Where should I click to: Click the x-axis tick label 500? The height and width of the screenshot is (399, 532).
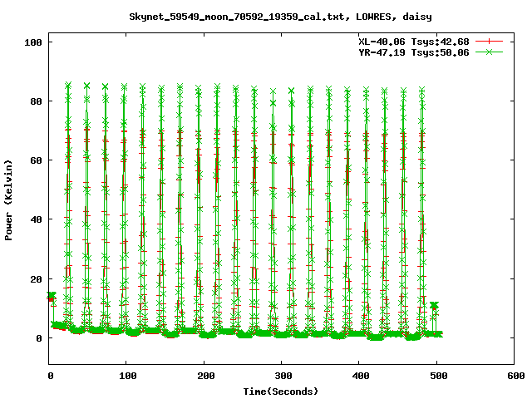click(x=438, y=376)
